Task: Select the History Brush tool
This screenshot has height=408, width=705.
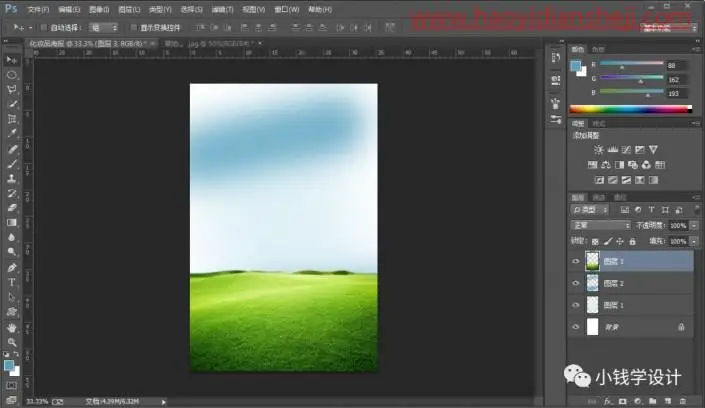Action: click(12, 193)
